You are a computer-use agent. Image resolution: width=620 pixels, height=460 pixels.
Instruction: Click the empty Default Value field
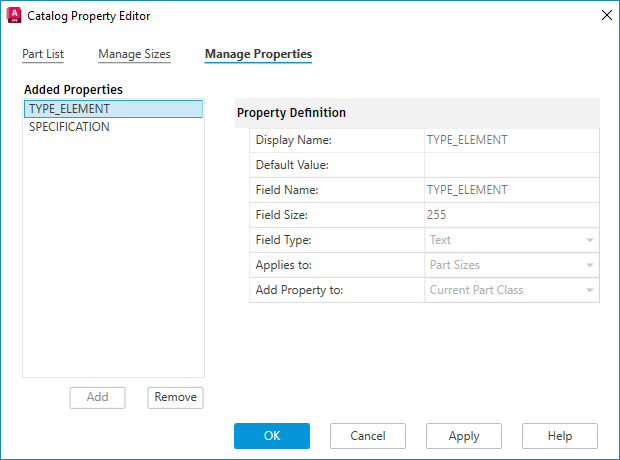(x=511, y=165)
